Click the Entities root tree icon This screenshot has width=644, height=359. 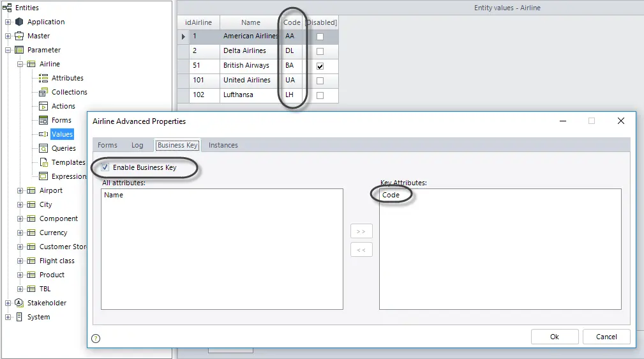point(7,8)
